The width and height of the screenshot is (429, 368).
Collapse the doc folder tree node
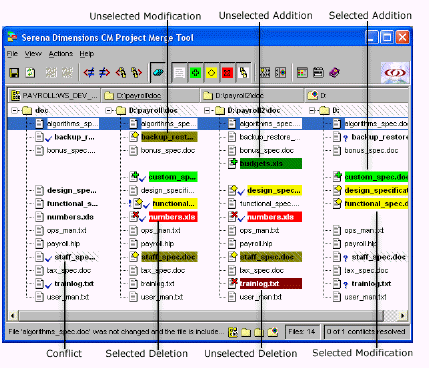pyautogui.click(x=14, y=110)
